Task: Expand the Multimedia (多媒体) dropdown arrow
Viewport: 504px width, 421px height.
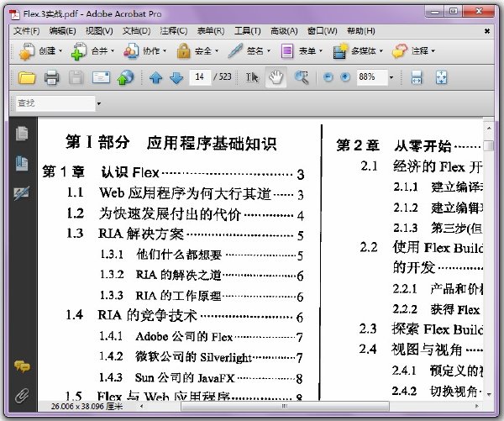Action: (x=381, y=51)
